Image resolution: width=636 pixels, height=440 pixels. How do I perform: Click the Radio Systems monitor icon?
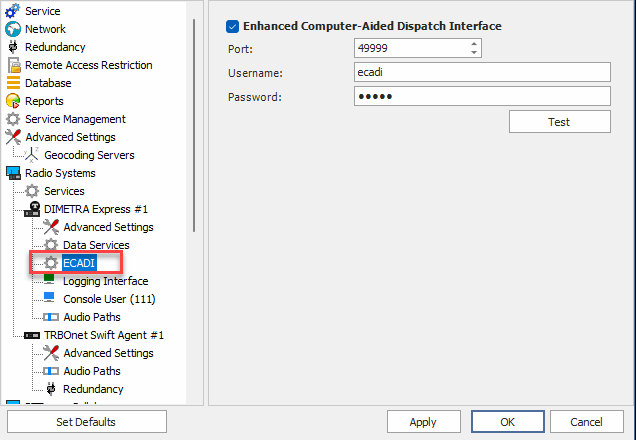[x=13, y=173]
